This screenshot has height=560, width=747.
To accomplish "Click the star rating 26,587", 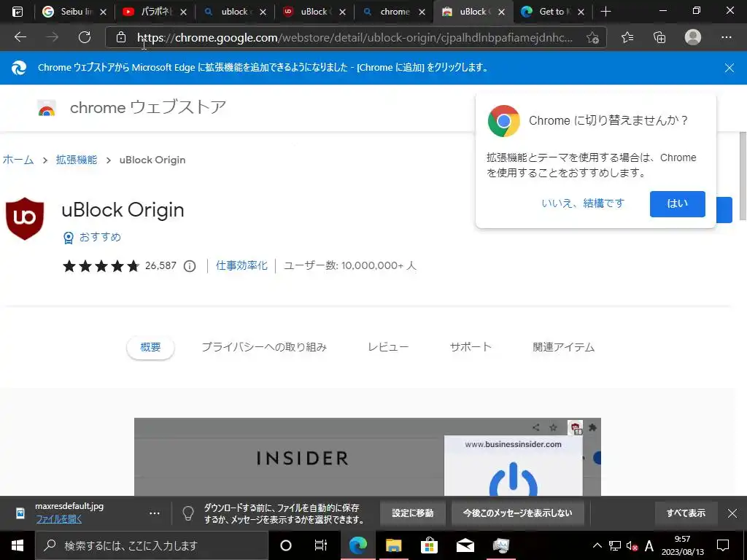I will pos(120,265).
